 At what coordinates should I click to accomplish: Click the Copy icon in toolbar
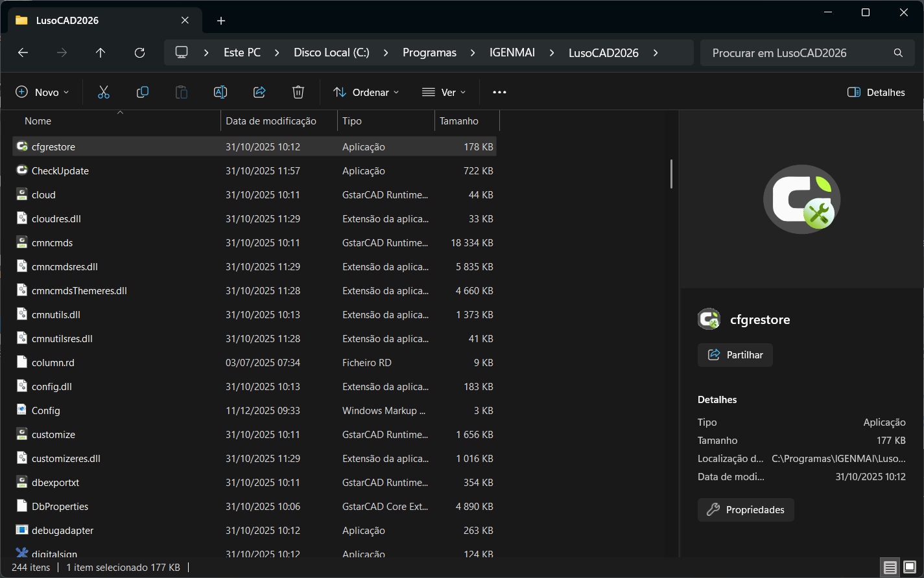click(143, 92)
